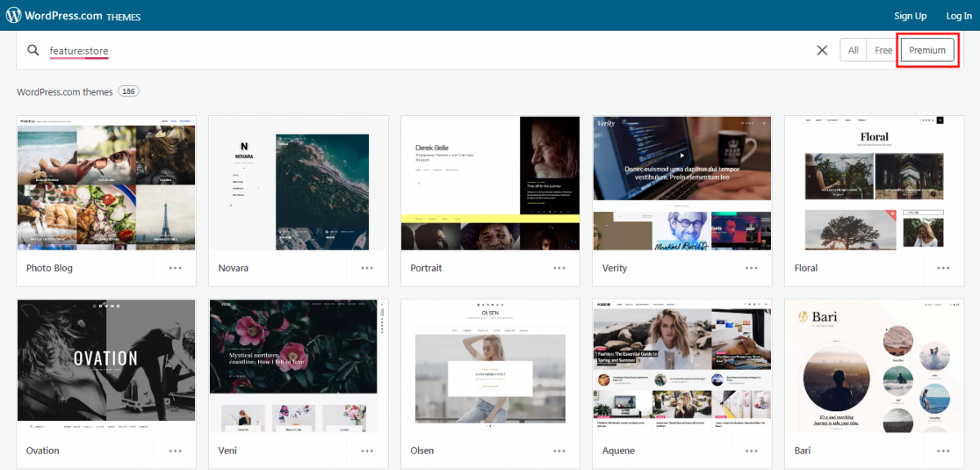The height and width of the screenshot is (470, 980).
Task: Click the Veni theme name
Action: 228,450
